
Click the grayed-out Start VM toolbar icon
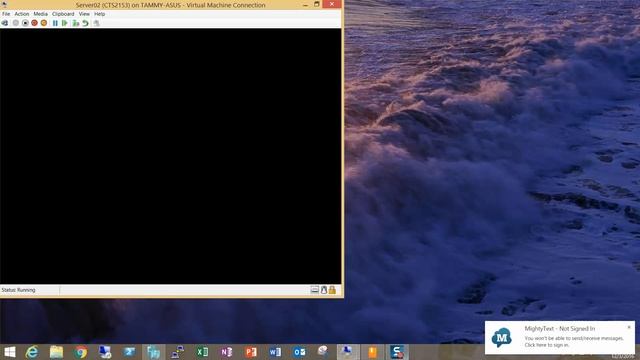(x=16, y=23)
